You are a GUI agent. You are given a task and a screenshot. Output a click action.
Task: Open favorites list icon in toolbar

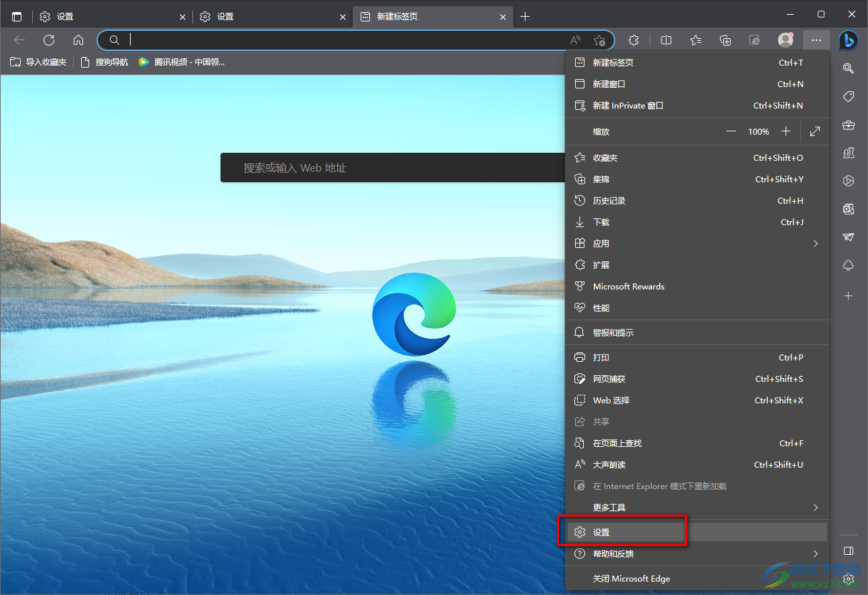tap(696, 40)
